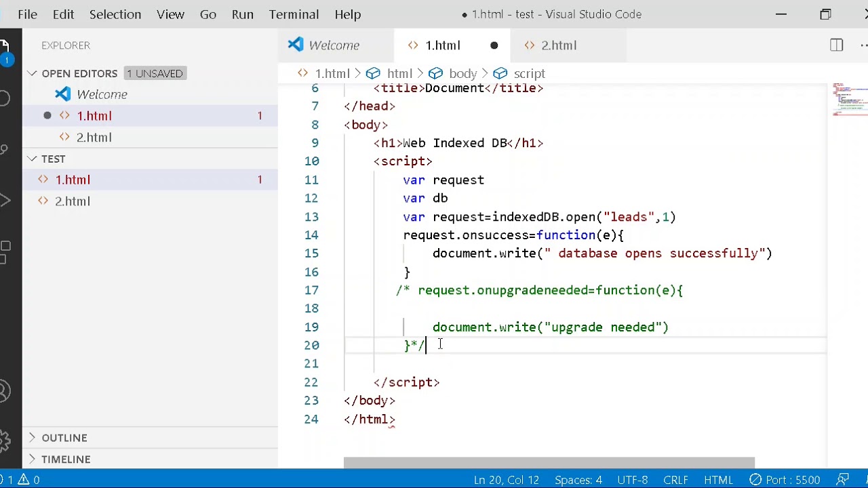Open the Help menu

point(348,14)
